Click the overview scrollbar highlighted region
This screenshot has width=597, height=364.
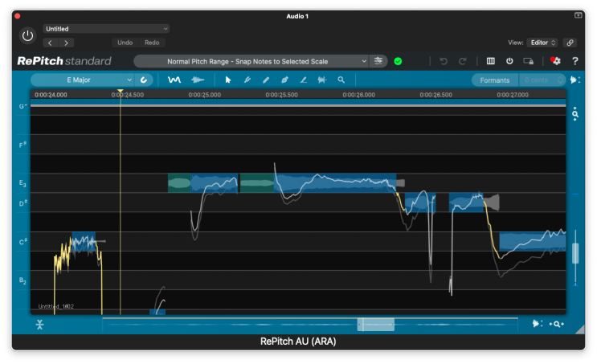point(376,325)
